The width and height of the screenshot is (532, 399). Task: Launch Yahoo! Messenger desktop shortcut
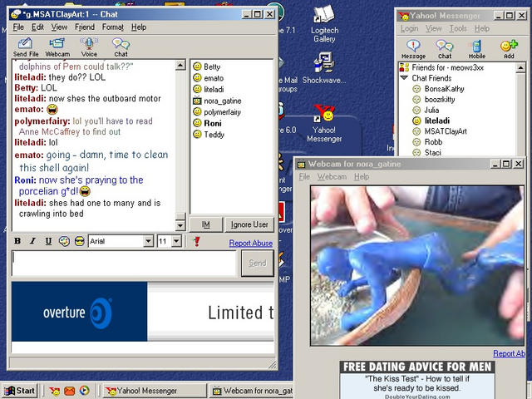click(324, 124)
